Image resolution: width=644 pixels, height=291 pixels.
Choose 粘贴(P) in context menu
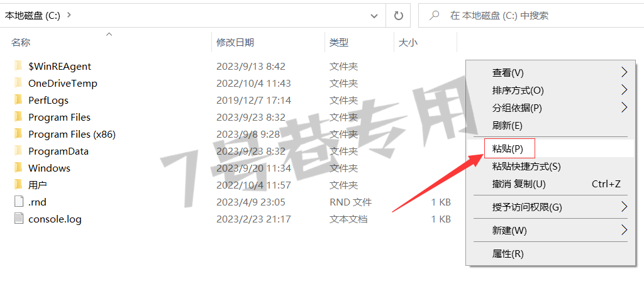coord(550,148)
